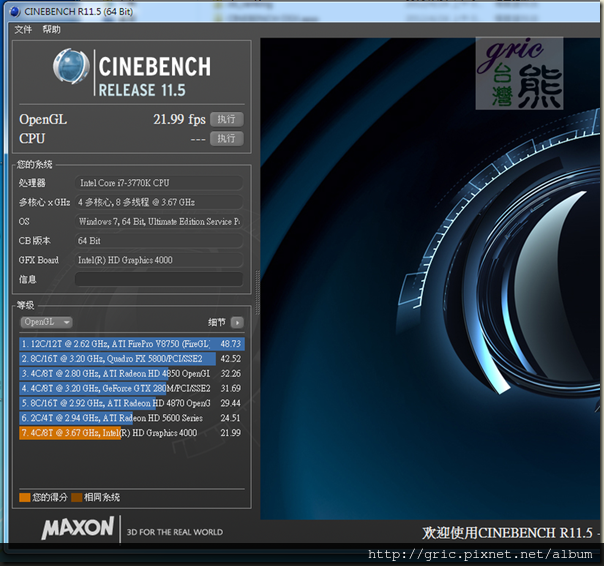Click the rendered scene preview image
Image resolution: width=604 pixels, height=566 pixels.
point(430,278)
